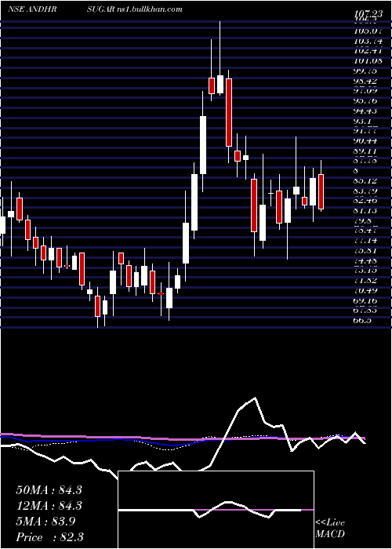Click the '<<Live MACD' label
392x549 pixels.
[330, 529]
